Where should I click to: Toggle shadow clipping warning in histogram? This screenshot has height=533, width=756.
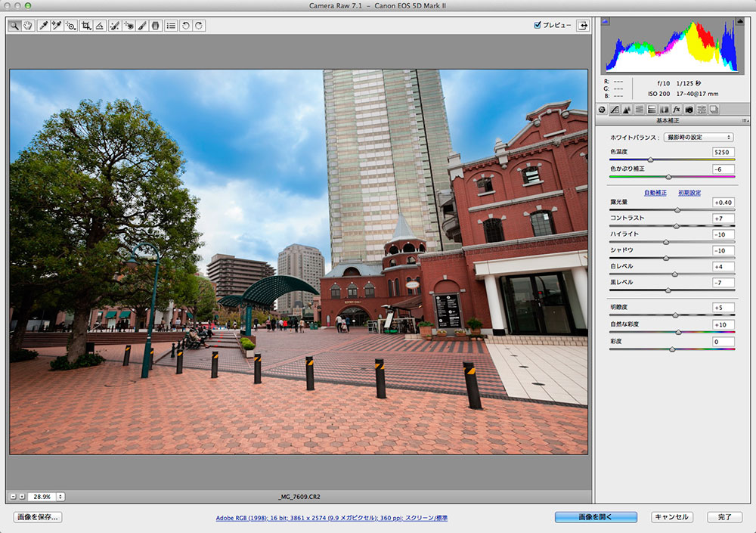[605, 21]
